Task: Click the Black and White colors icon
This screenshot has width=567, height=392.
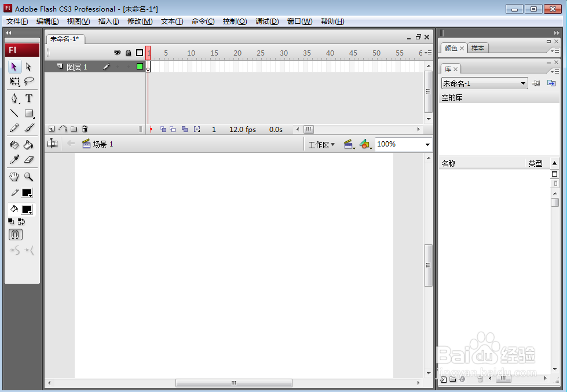Action: pyautogui.click(x=11, y=221)
